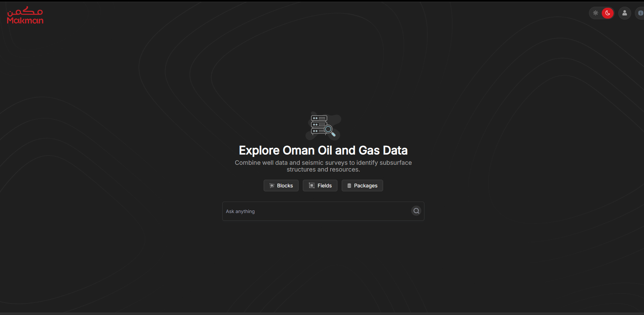Click the stack icon inside Packages button
Screen dimensions: 644x315
(349, 186)
